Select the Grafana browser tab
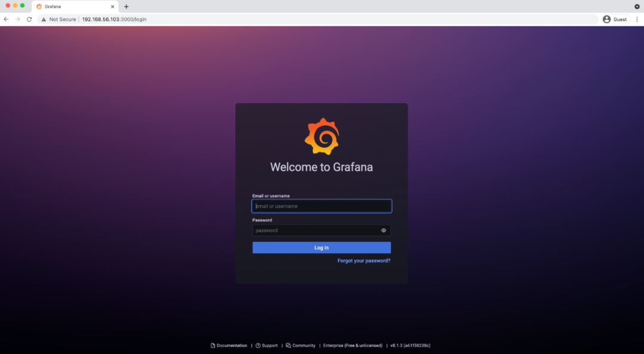644x354 pixels. (75, 7)
